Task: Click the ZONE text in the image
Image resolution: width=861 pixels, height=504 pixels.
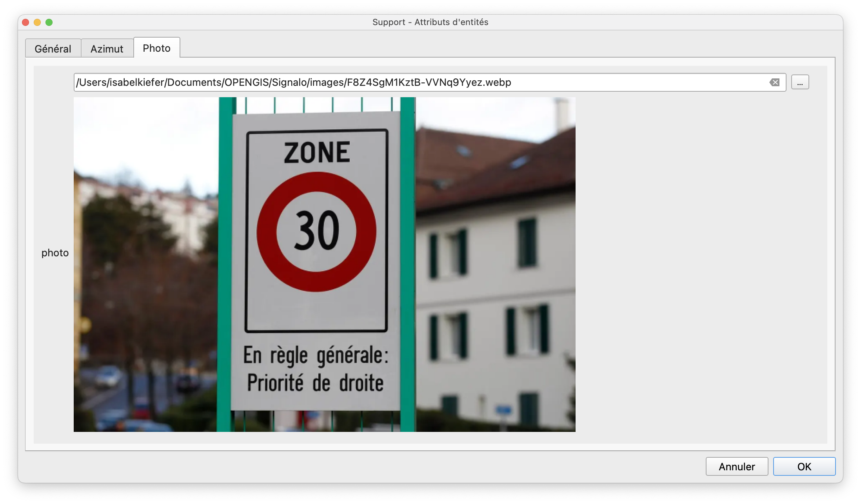Action: pyautogui.click(x=316, y=153)
